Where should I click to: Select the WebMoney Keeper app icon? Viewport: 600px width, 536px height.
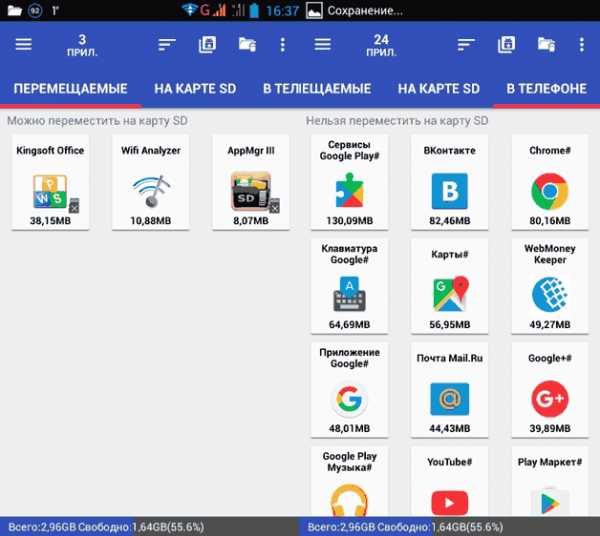coord(550,295)
